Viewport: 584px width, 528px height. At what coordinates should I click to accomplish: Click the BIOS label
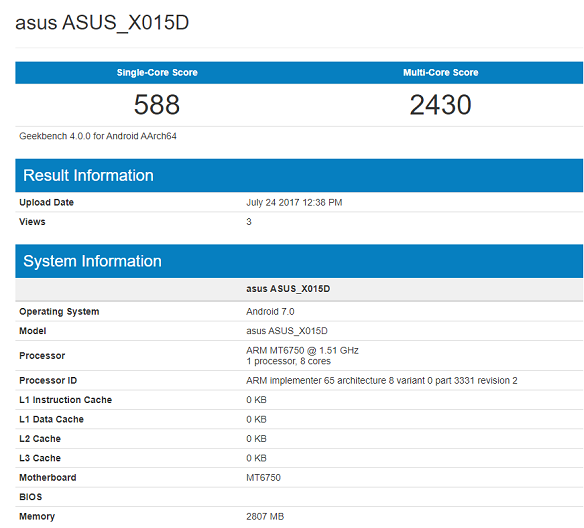[x=31, y=497]
